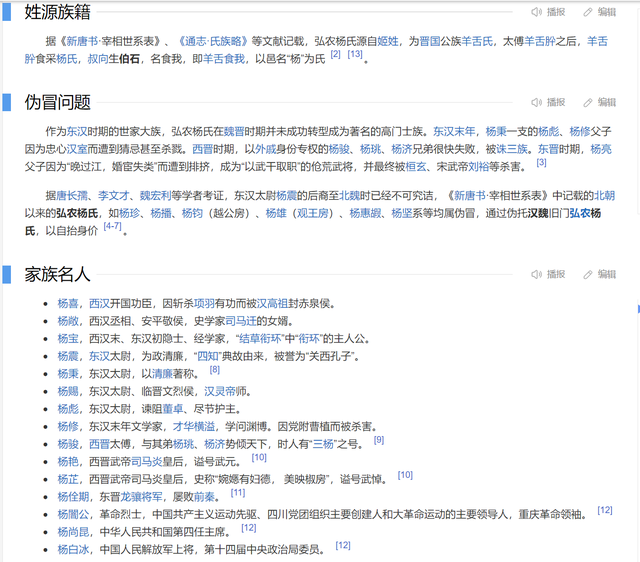Open the 杨佺期 list entry

point(73,497)
